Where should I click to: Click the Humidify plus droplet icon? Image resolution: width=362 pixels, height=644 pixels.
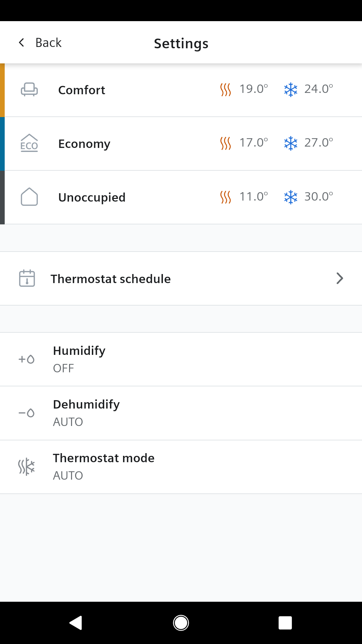click(x=26, y=359)
